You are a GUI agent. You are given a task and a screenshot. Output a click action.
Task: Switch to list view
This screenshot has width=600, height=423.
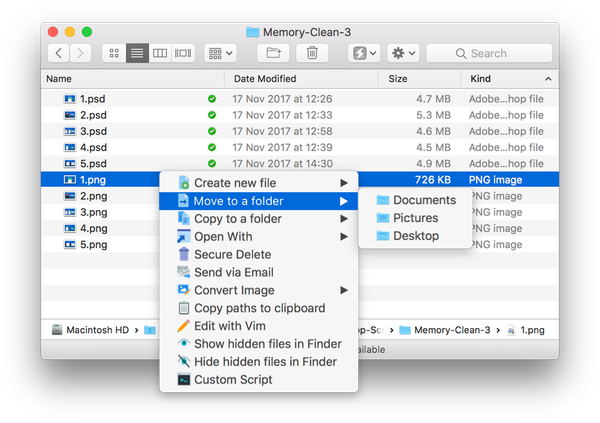pyautogui.click(x=137, y=53)
